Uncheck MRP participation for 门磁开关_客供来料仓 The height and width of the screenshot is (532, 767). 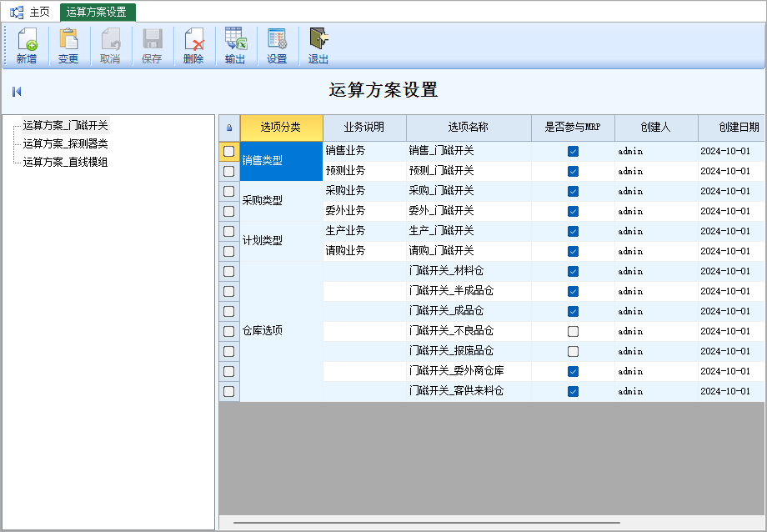(574, 392)
